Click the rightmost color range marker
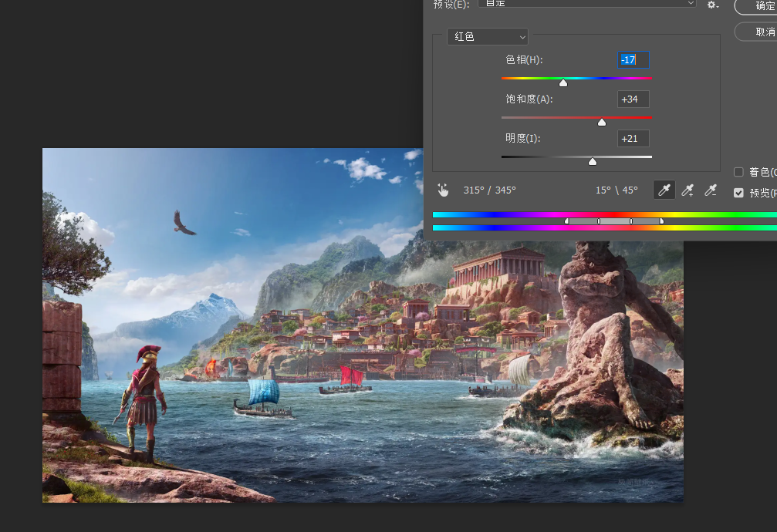Viewport: 777px width, 532px height. (661, 221)
